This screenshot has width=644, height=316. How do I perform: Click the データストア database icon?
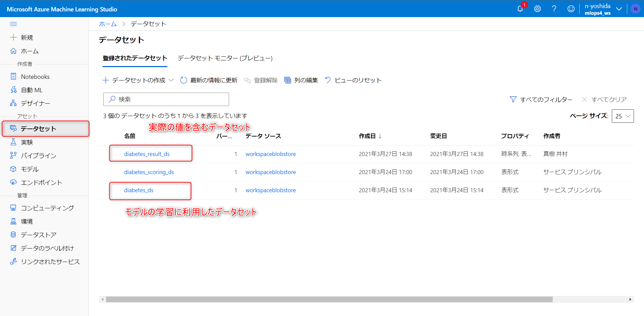coord(13,235)
